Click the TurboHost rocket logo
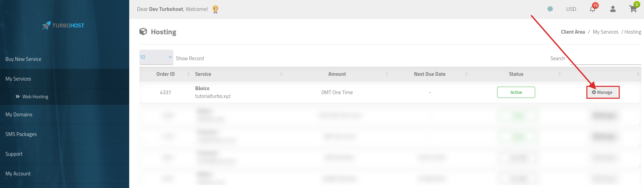 click(x=63, y=25)
